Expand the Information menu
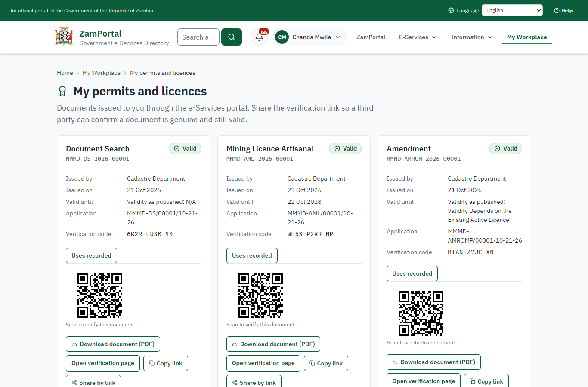This screenshot has height=387, width=588. point(471,37)
